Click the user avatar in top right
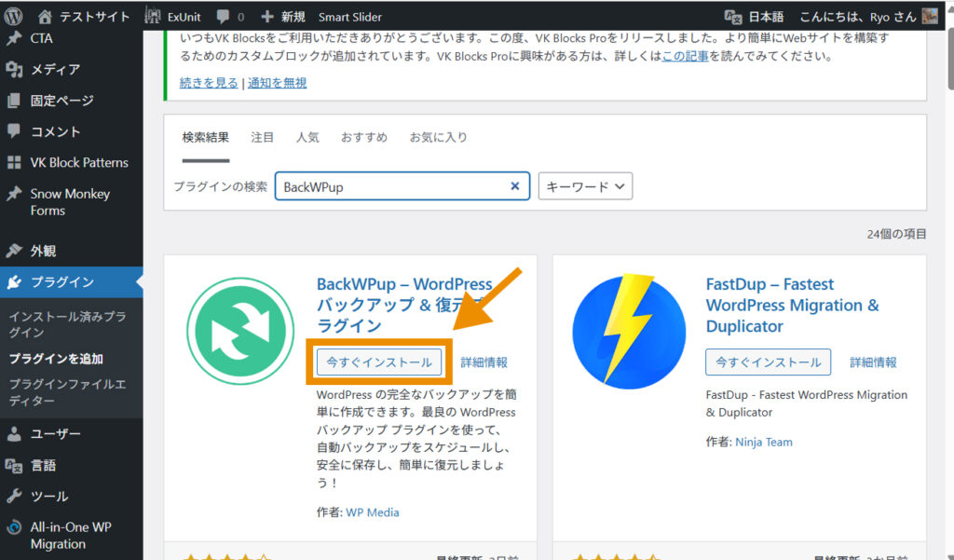The height and width of the screenshot is (560, 954). point(929,16)
